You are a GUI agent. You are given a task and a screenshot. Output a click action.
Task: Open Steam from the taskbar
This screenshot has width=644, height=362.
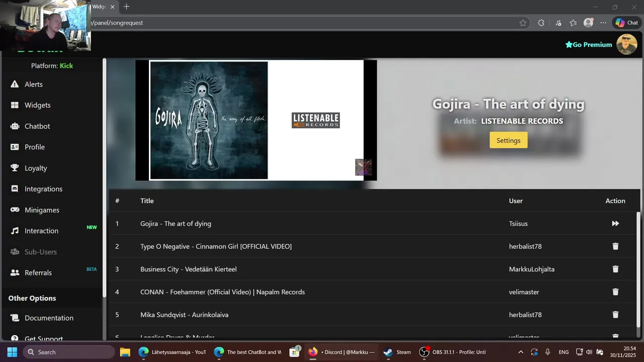coord(397,352)
